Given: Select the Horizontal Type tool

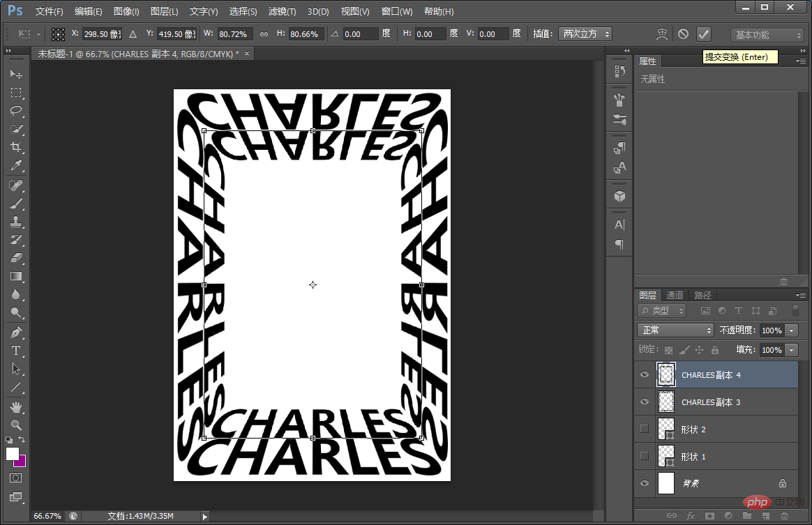Looking at the screenshot, I should (16, 351).
